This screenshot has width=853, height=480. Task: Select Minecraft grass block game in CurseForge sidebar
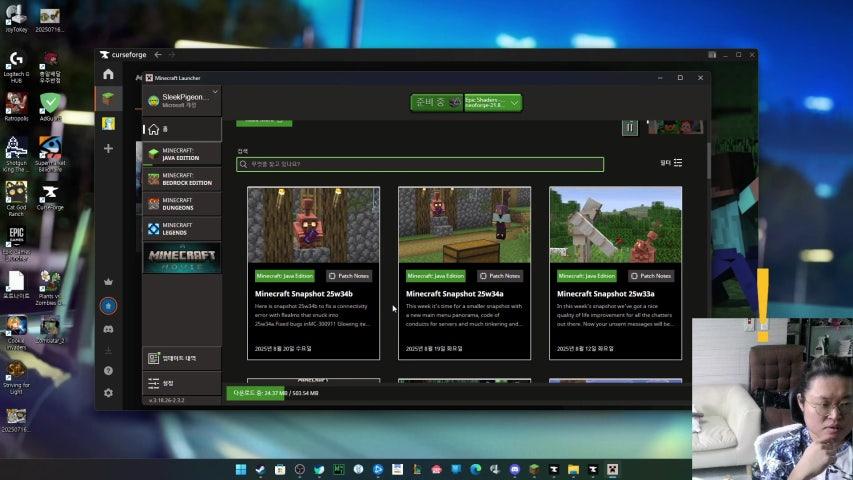(108, 99)
